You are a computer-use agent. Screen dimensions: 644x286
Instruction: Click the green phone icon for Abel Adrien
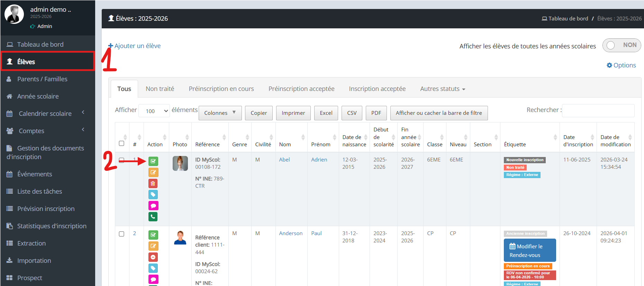click(x=153, y=216)
